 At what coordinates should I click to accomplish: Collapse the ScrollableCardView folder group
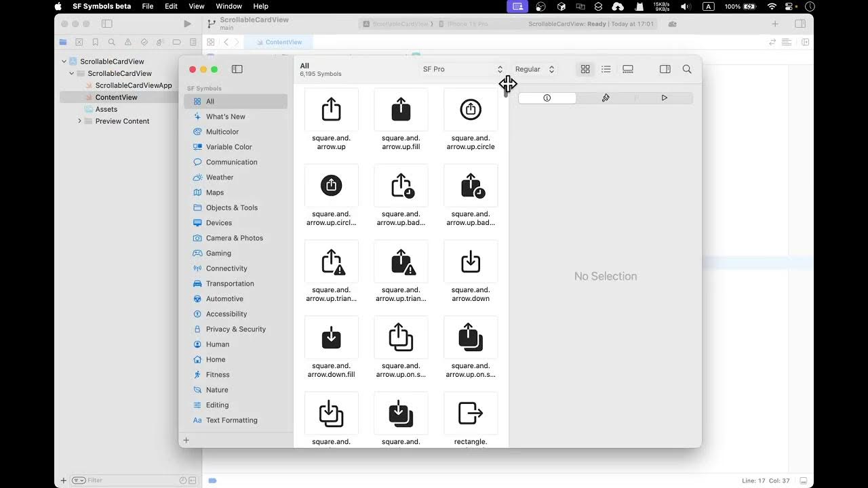pyautogui.click(x=71, y=73)
